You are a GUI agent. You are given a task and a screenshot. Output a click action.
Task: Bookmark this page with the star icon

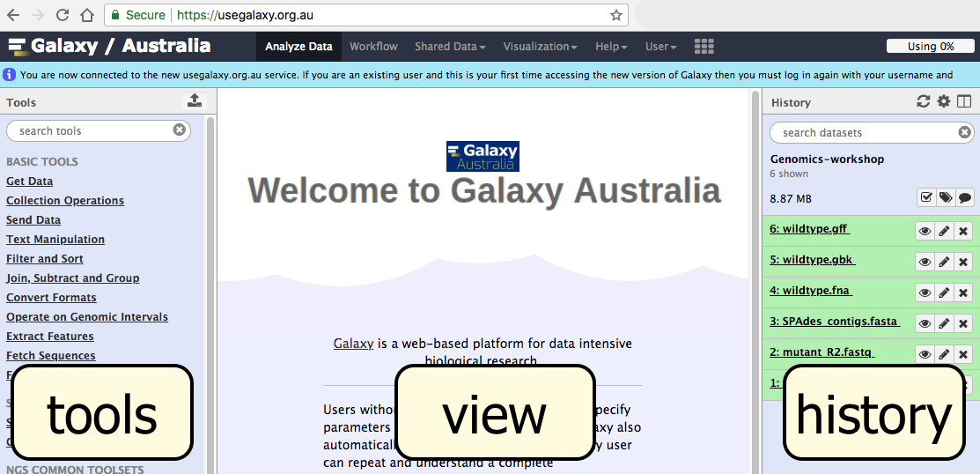(616, 15)
